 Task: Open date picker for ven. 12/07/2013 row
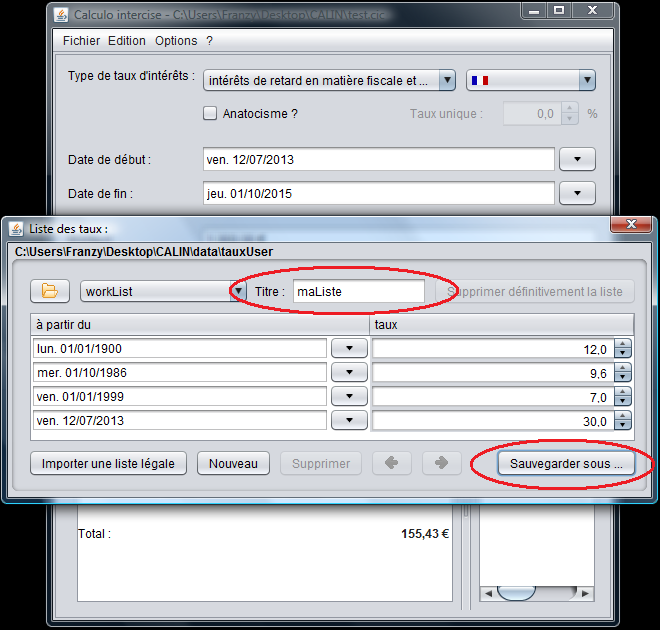[349, 421]
